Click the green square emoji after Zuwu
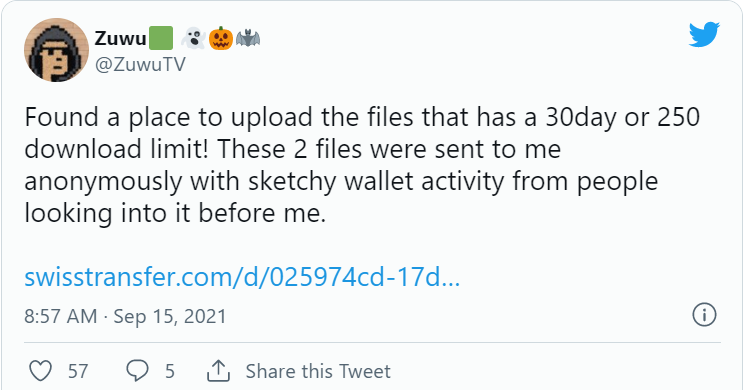Screen dimensions: 746x390 pos(161,38)
